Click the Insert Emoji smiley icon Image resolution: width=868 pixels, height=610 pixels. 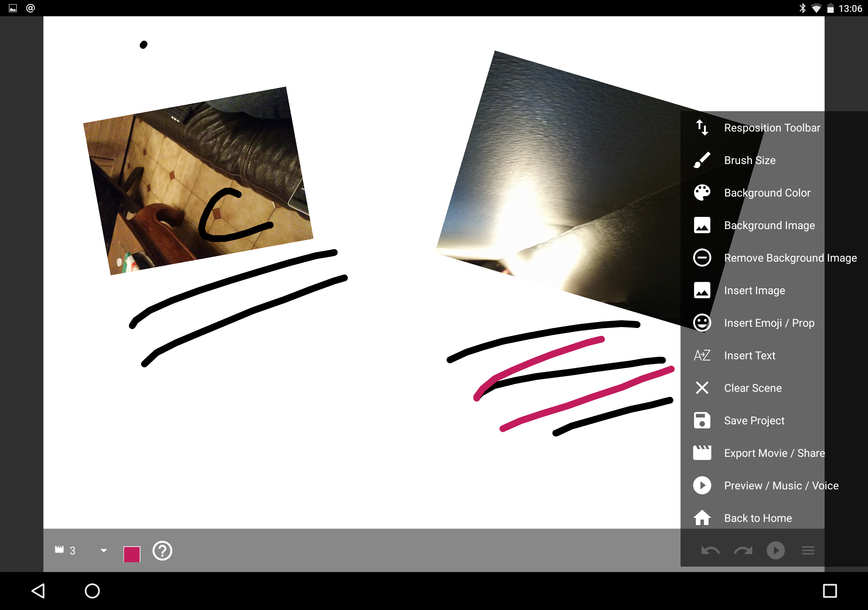702,323
